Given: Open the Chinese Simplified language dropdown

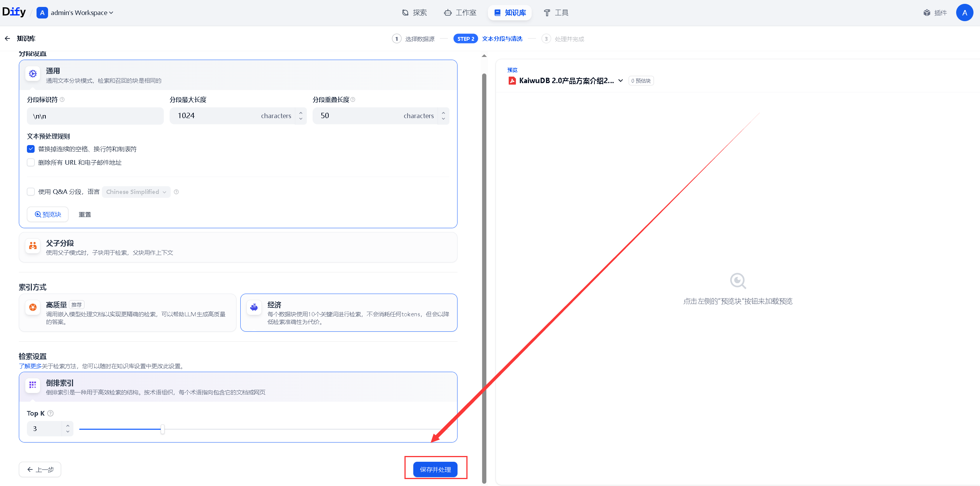Looking at the screenshot, I should coord(136,192).
